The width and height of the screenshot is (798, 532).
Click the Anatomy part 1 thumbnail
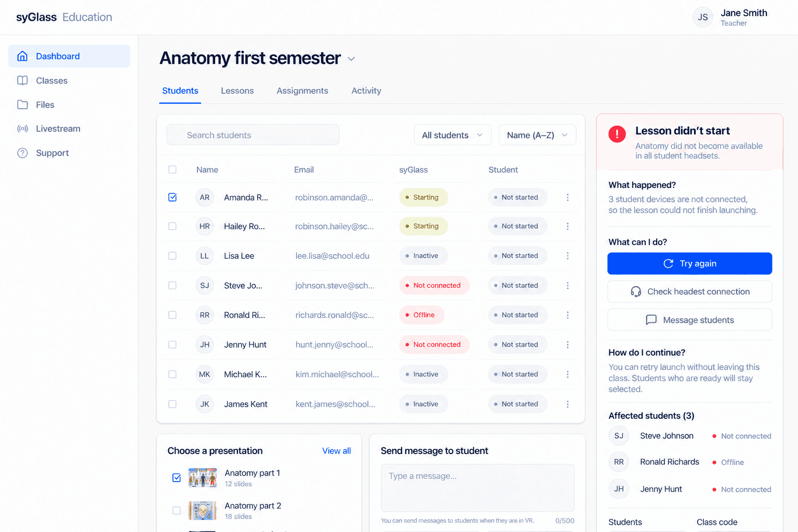point(203,477)
